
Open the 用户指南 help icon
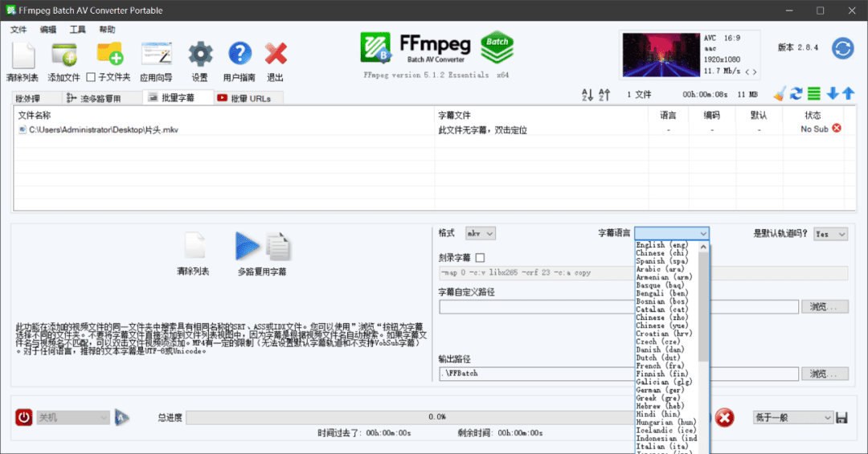point(240,55)
